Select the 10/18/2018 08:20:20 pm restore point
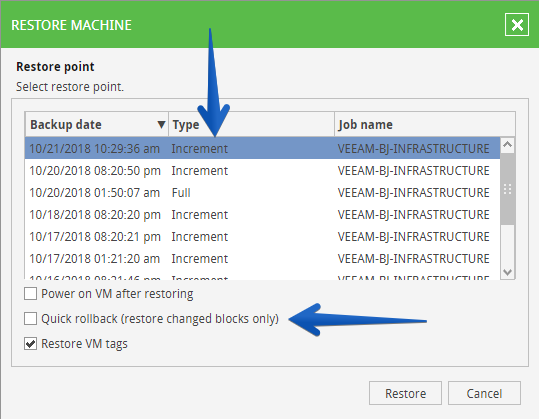This screenshot has width=539, height=419. click(x=262, y=214)
